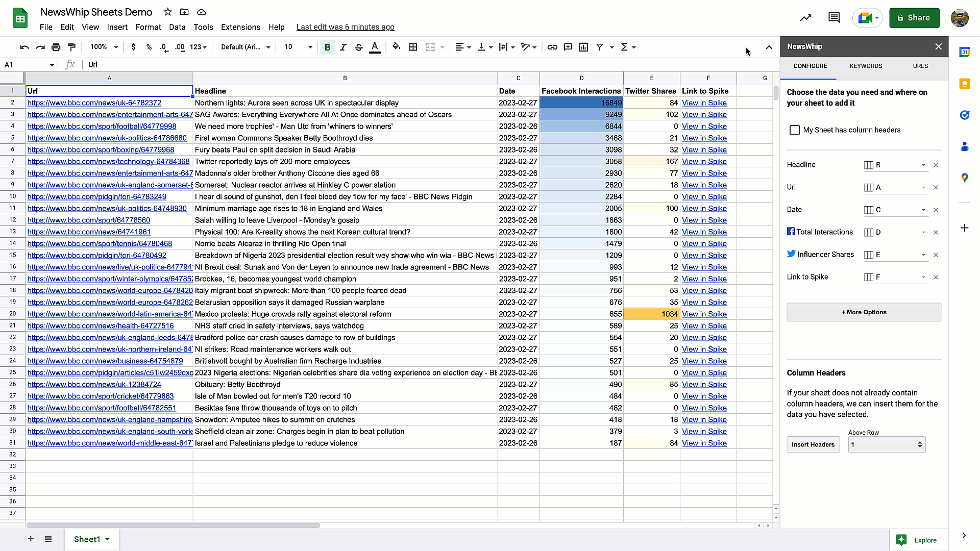Open the Extensions menu

240,27
